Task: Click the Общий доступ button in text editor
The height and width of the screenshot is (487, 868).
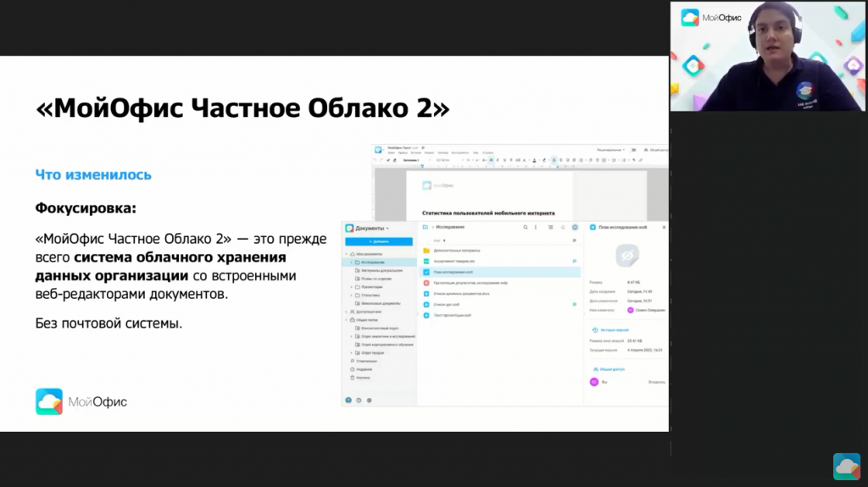Action: pyautogui.click(x=657, y=150)
